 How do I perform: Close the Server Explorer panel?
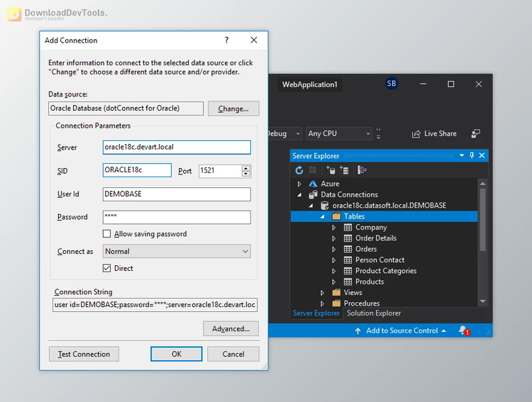[x=482, y=155]
